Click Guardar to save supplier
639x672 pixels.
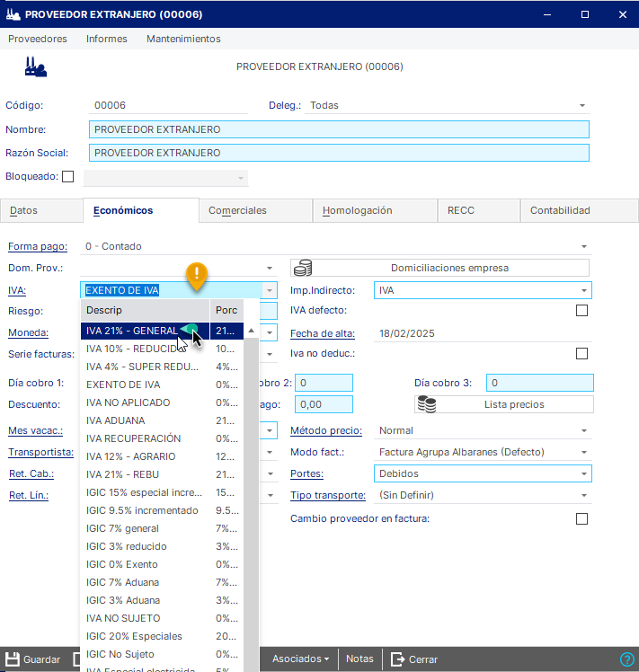coord(32,659)
